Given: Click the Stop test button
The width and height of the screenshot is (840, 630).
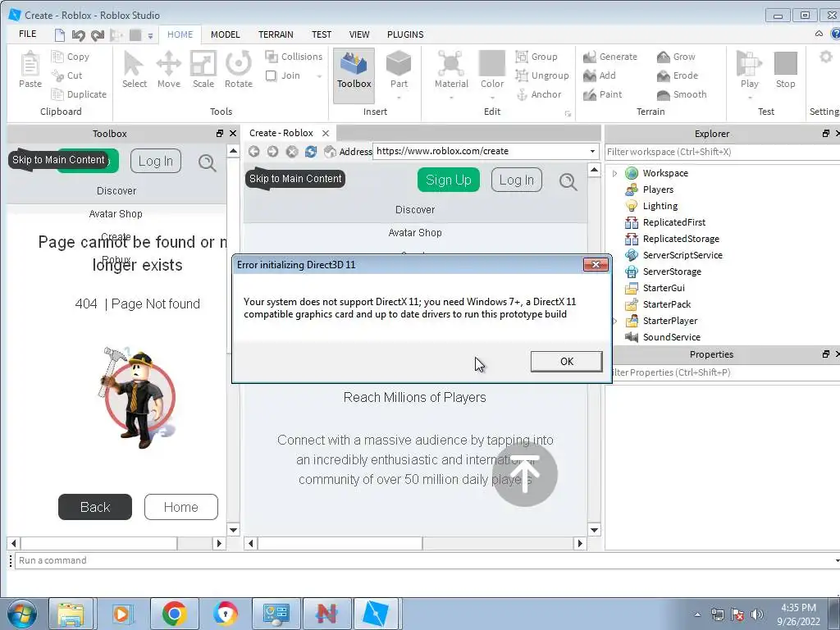Looking at the screenshot, I should click(x=785, y=70).
